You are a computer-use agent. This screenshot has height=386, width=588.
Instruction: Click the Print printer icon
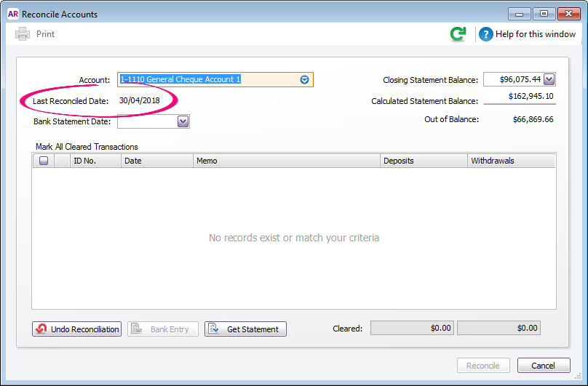coord(22,34)
